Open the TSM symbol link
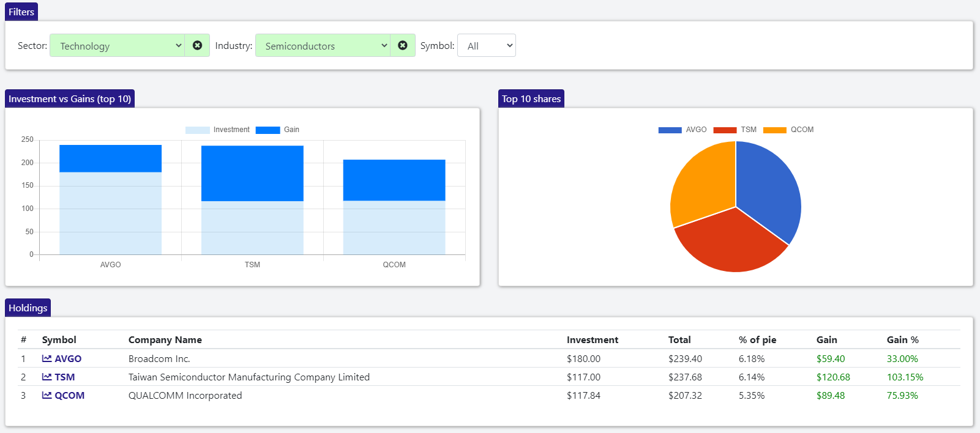 pyautogui.click(x=65, y=377)
